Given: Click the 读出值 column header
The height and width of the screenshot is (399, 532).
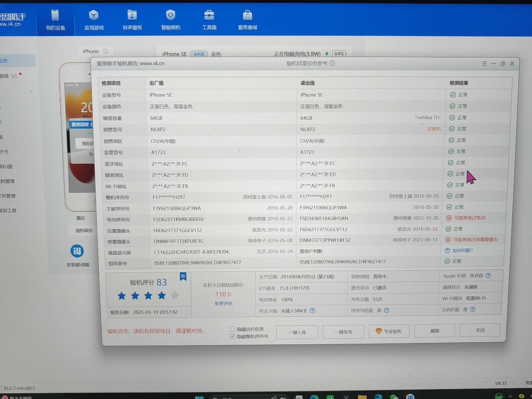Looking at the screenshot, I should 307,83.
